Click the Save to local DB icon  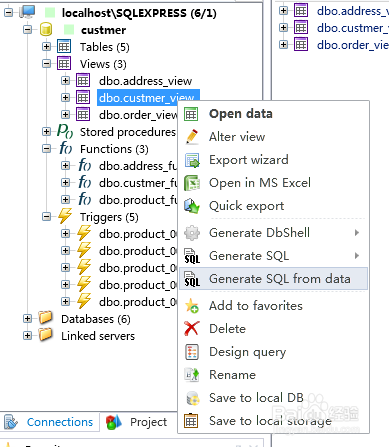[192, 398]
